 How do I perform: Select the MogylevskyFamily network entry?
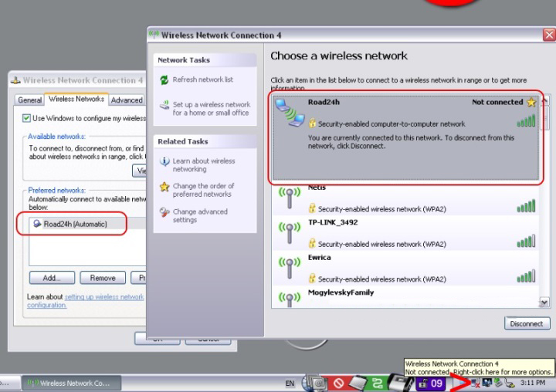tap(405, 297)
